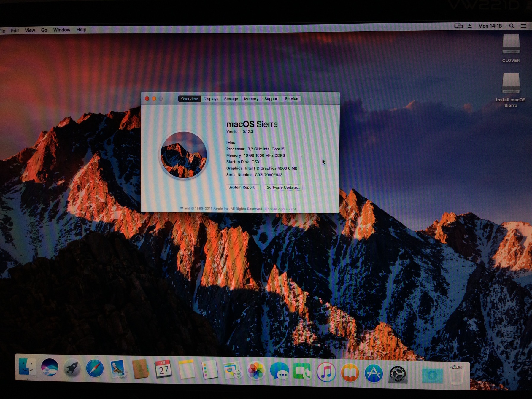
Task: Click the Version 10.12.3 text
Action: click(x=240, y=132)
